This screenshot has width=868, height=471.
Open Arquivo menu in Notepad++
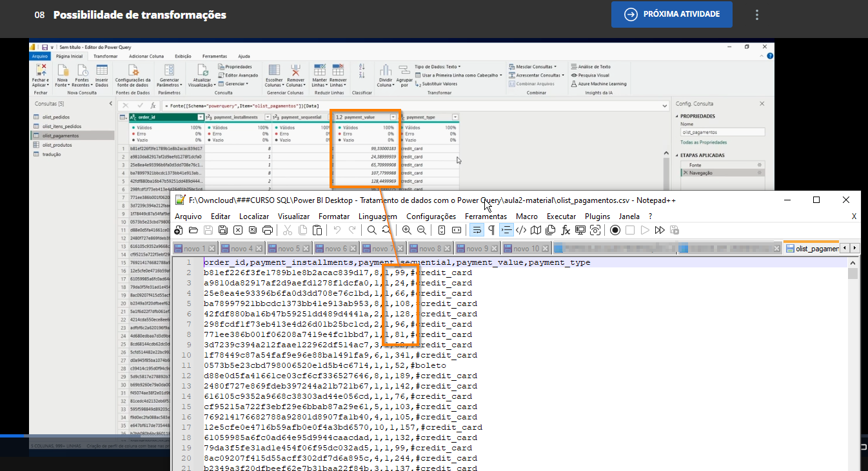(188, 216)
